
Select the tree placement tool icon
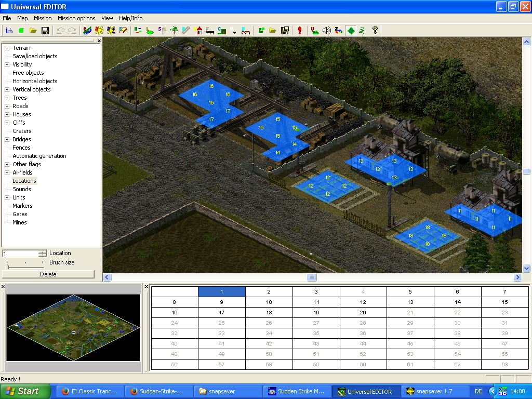[x=174, y=31]
